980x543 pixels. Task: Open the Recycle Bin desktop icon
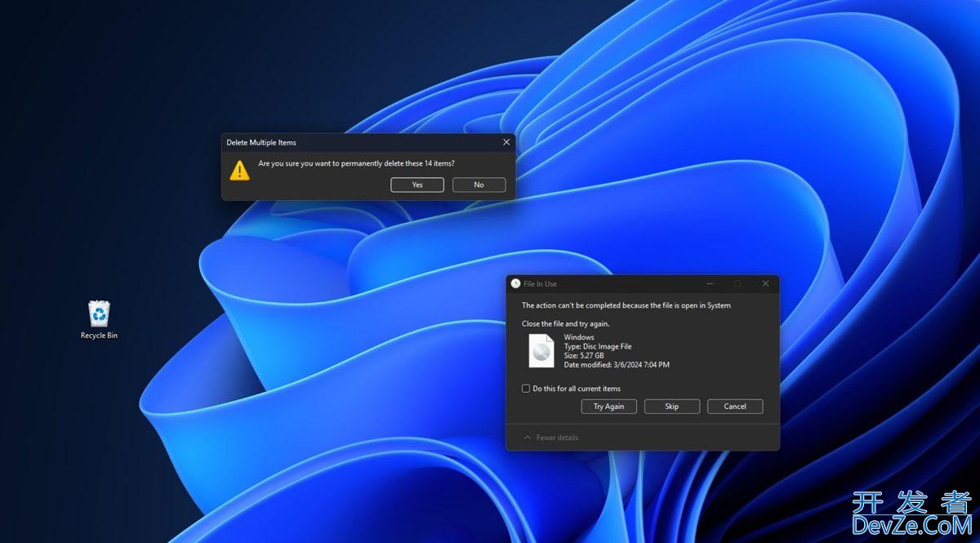point(98,314)
